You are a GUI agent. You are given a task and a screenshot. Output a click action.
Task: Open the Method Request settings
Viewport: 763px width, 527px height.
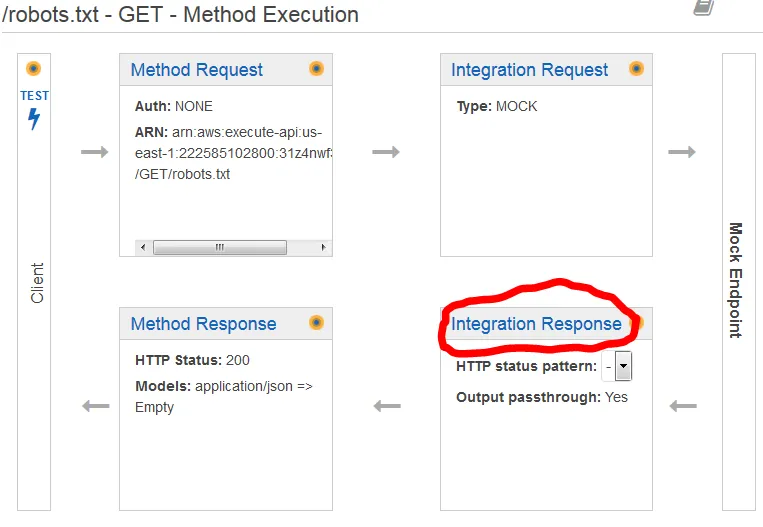pos(197,70)
